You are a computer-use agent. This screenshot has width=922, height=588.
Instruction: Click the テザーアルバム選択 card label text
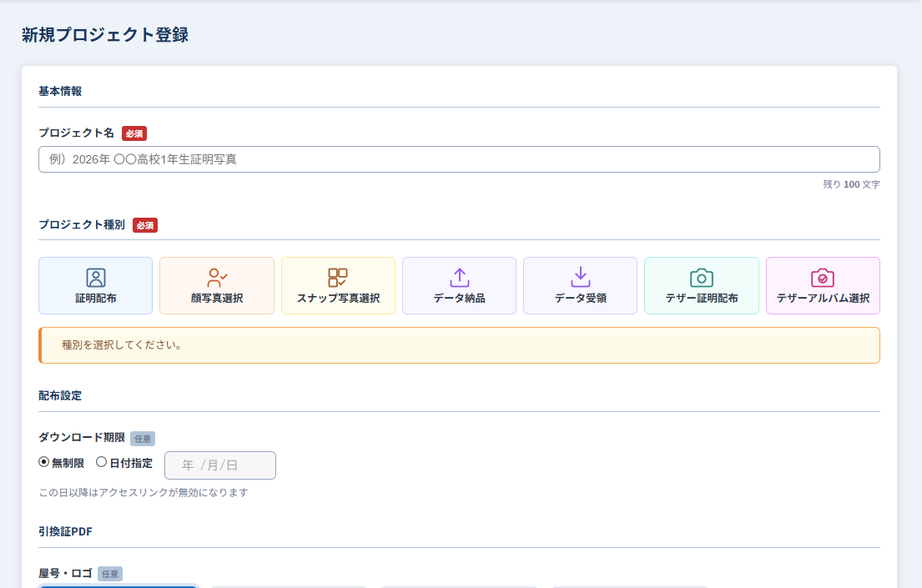[823, 298]
